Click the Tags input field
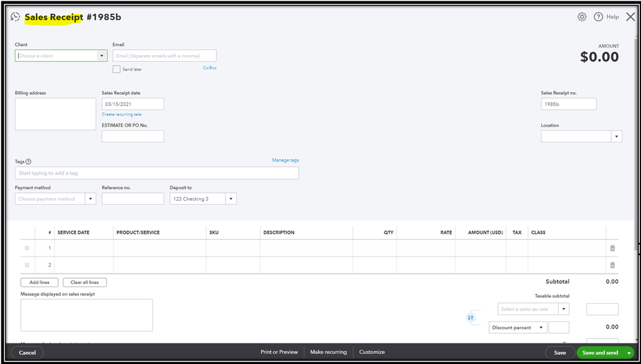Image resolution: width=641 pixels, height=364 pixels. coord(157,173)
